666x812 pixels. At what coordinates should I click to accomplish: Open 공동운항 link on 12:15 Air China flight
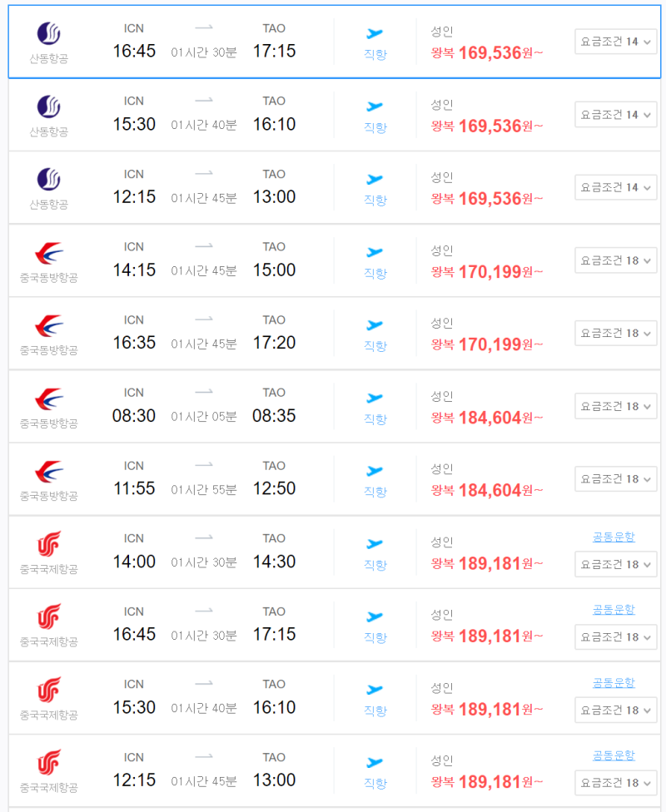[614, 755]
